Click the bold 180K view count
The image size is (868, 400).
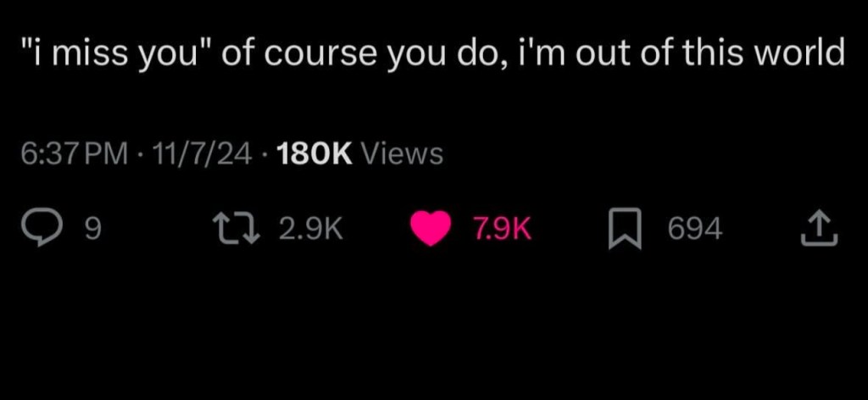coord(314,154)
